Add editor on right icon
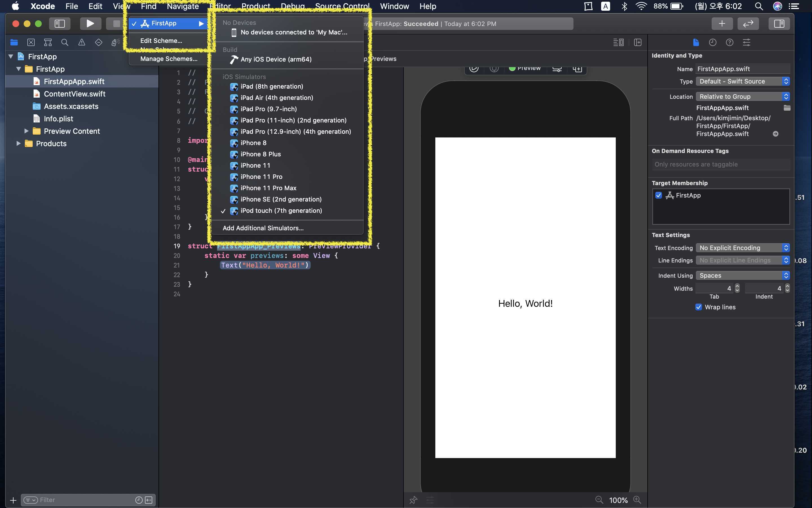The image size is (812, 508). coord(637,42)
